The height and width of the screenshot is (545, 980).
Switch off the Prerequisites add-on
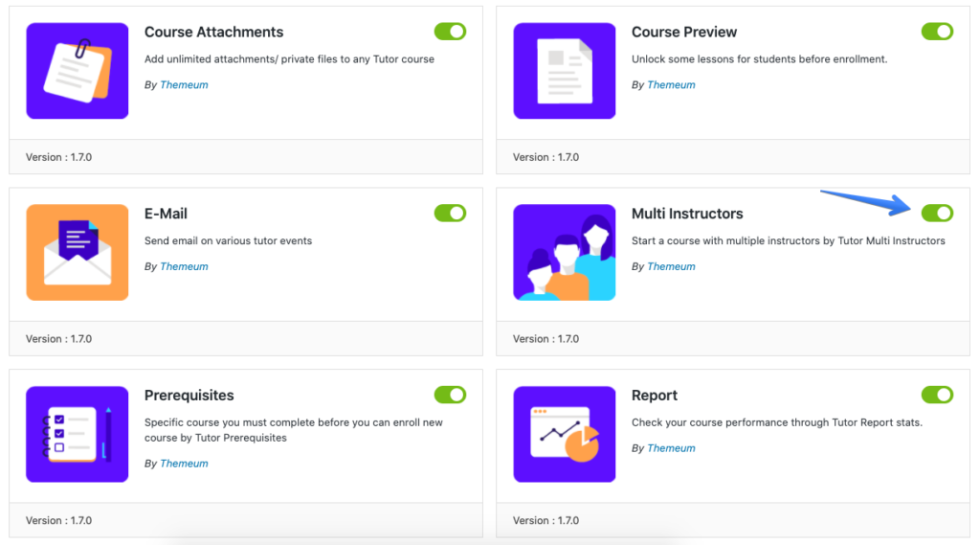450,395
